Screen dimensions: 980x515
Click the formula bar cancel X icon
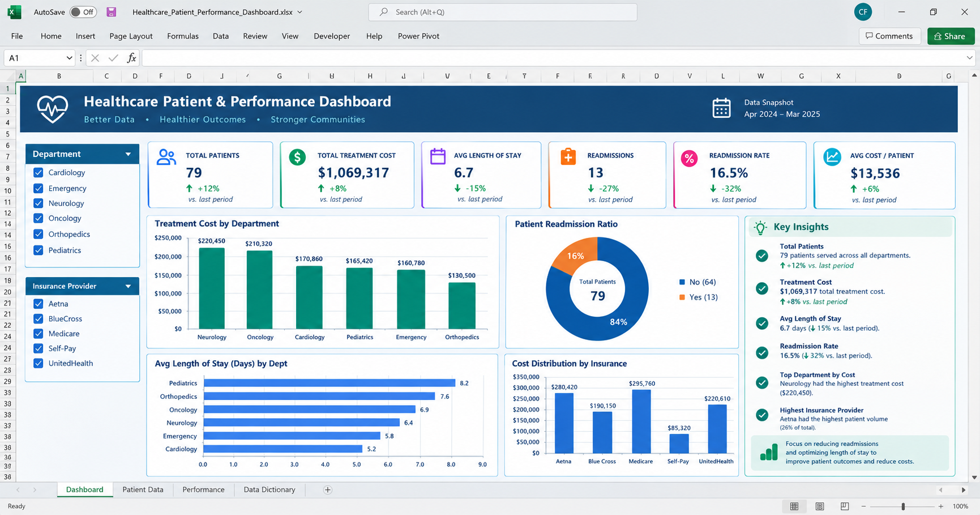pos(95,58)
